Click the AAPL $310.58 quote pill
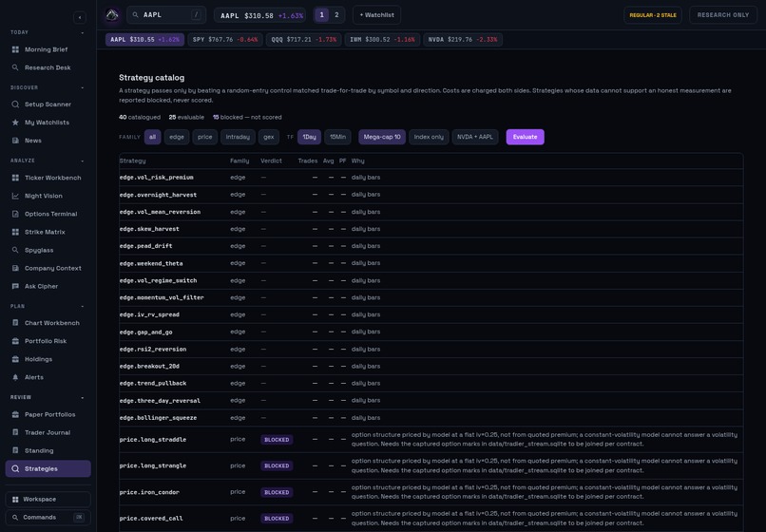 coord(259,15)
